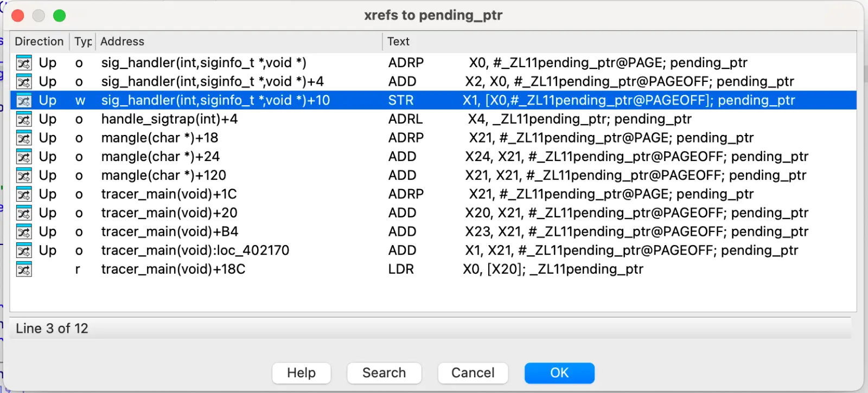Close the xrefs dialog with red button

18,16
